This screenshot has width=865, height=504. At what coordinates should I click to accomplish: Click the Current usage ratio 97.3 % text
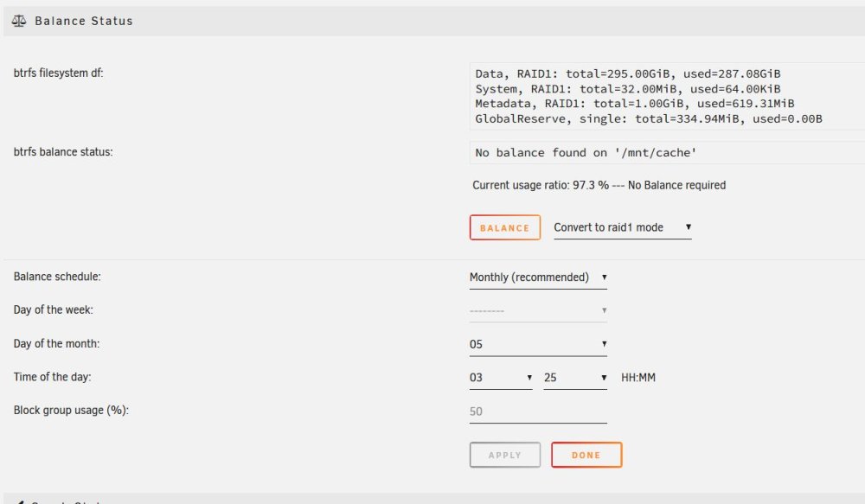(x=599, y=185)
